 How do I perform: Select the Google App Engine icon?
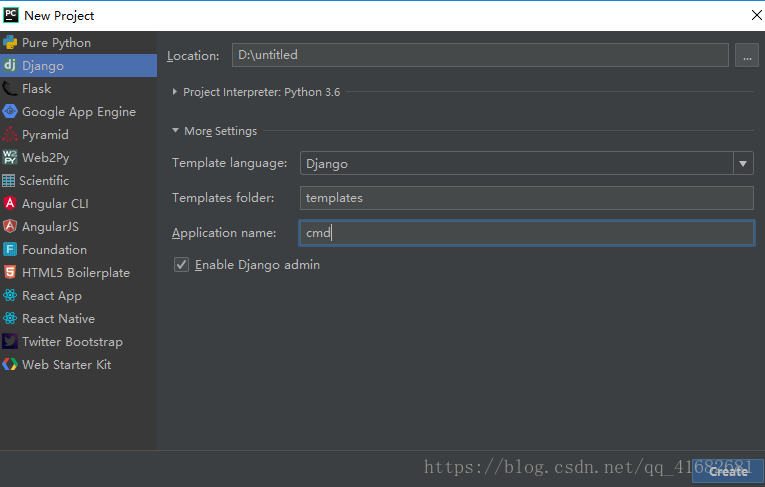point(10,111)
